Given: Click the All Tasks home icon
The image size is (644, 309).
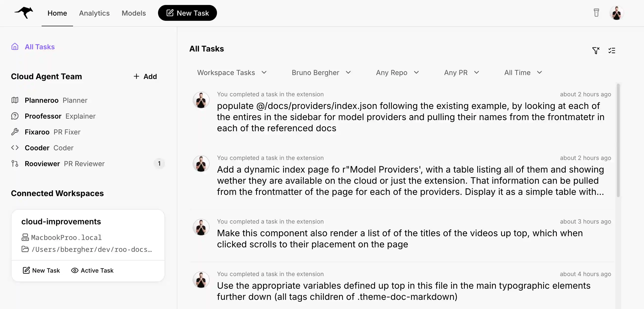Looking at the screenshot, I should coord(15,47).
